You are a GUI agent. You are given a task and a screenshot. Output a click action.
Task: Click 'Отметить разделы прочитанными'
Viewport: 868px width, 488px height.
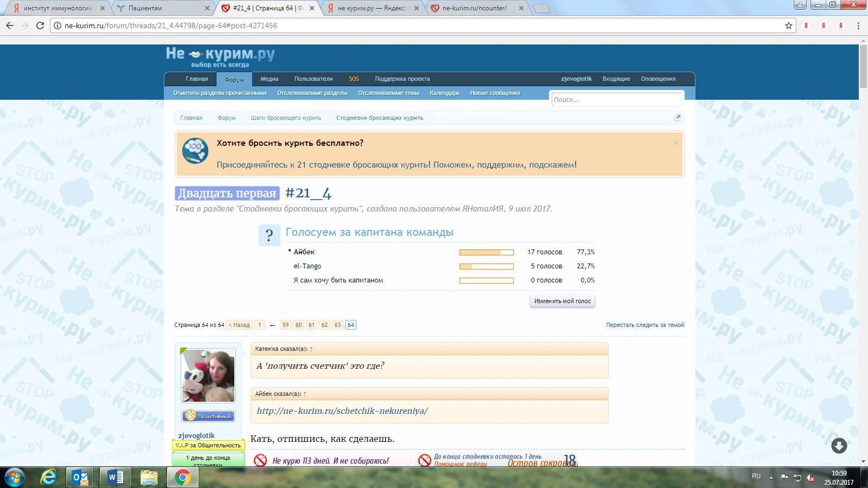[220, 93]
